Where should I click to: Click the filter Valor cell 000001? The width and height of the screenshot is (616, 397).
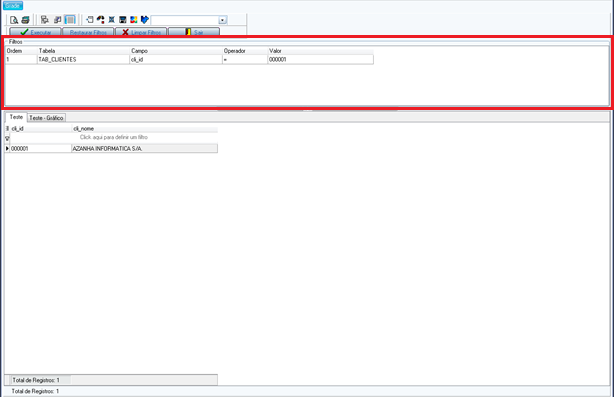[x=321, y=59]
